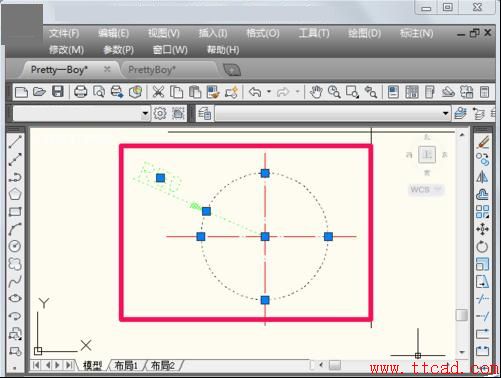This screenshot has width=501, height=378.
Task: Click the Open file folder icon
Action: 39,92
